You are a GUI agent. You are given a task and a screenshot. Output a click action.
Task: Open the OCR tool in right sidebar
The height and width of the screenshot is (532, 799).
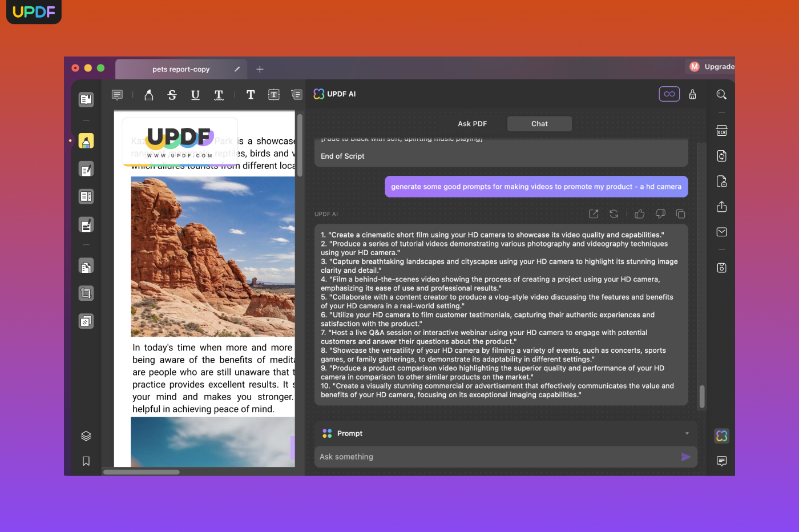click(x=721, y=131)
